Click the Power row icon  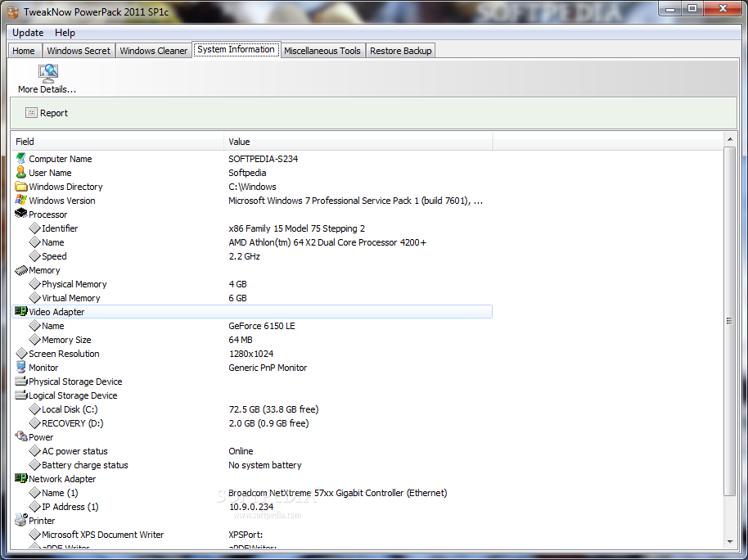click(x=21, y=436)
